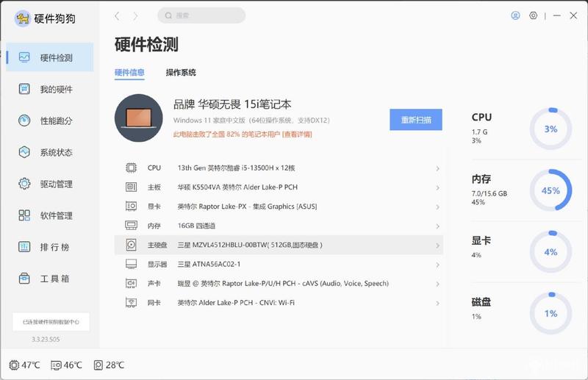Click the 47℃ temperature reading
The height and width of the screenshot is (380, 588).
(x=30, y=365)
